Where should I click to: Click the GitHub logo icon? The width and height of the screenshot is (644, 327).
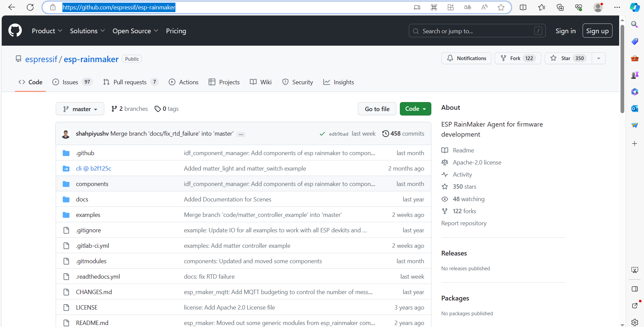coord(15,31)
